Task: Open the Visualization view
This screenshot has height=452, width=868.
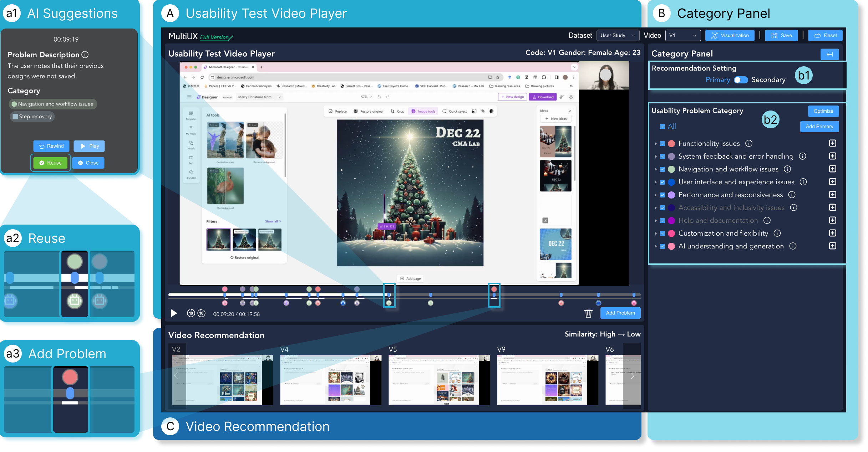Action: [730, 35]
